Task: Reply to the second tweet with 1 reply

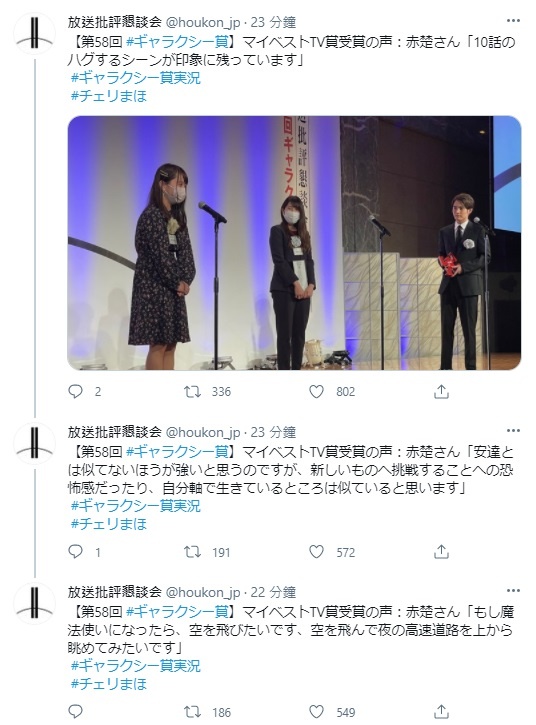Action: point(75,552)
